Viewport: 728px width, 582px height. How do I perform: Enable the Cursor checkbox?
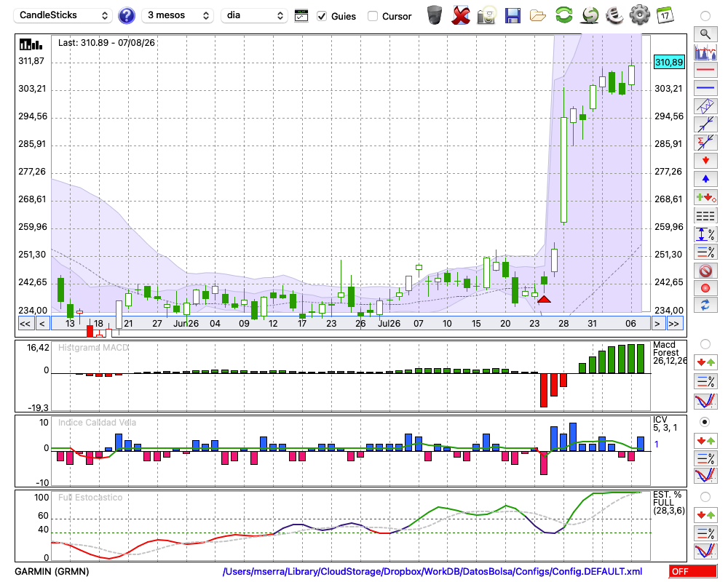372,16
